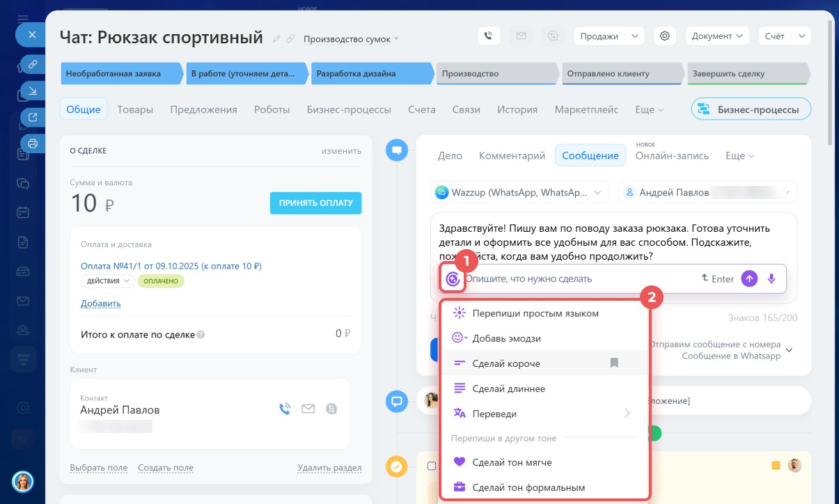
Task: Choose Добавь эмодзи from the menu
Action: point(545,338)
